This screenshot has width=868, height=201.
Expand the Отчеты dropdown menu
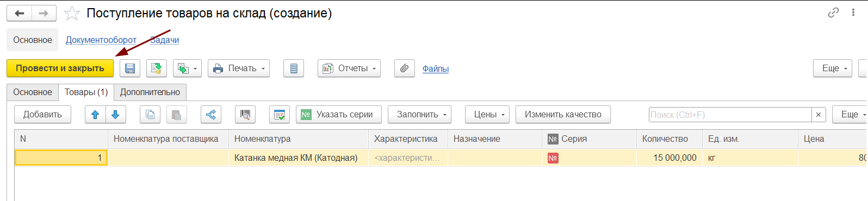[x=349, y=68]
